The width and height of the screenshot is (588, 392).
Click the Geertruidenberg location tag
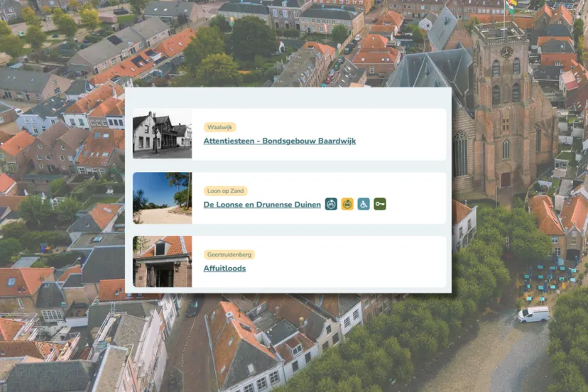point(229,255)
